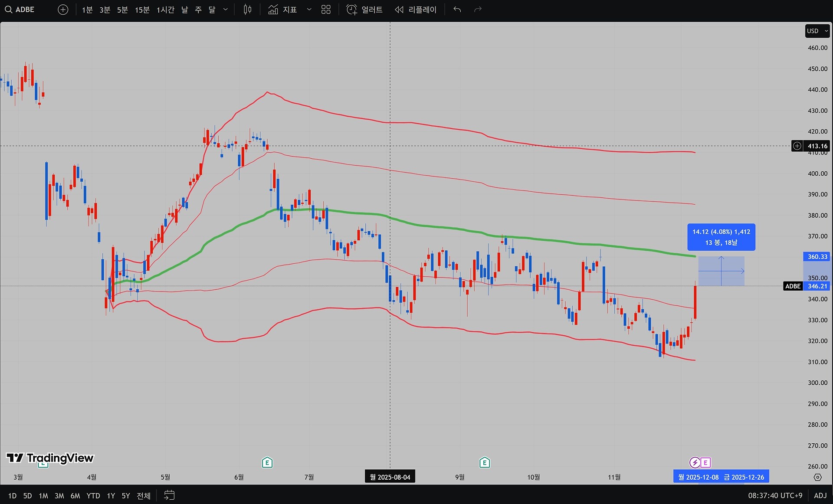Switch to the 6M date range
This screenshot has height=504, width=833.
point(75,495)
